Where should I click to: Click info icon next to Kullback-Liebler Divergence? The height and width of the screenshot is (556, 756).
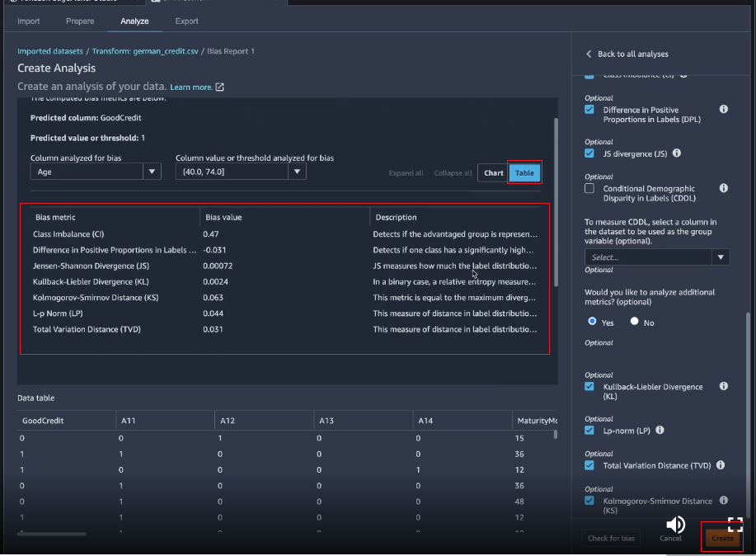click(x=723, y=386)
